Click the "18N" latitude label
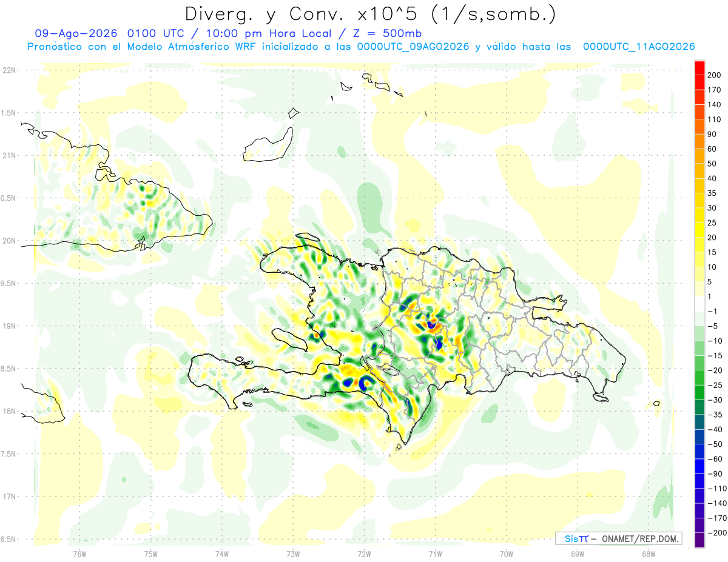The height and width of the screenshot is (562, 728). point(9,411)
